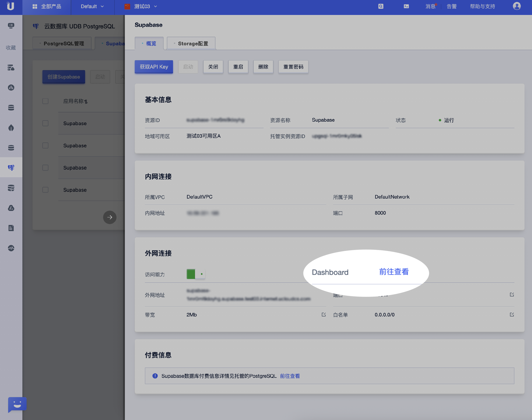Check the first Supabase row checkbox
The width and height of the screenshot is (532, 420).
45,123
